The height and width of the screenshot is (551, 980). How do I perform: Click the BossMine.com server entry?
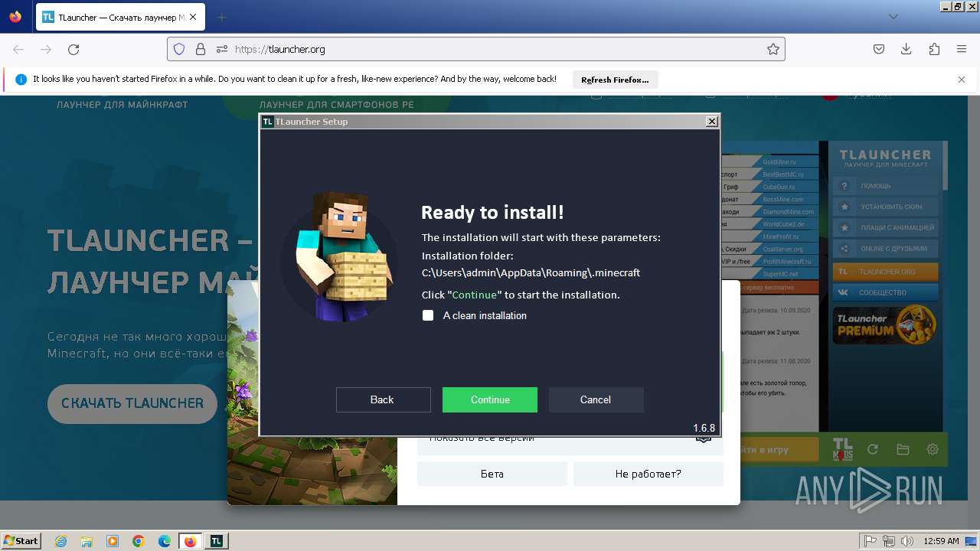pyautogui.click(x=783, y=199)
